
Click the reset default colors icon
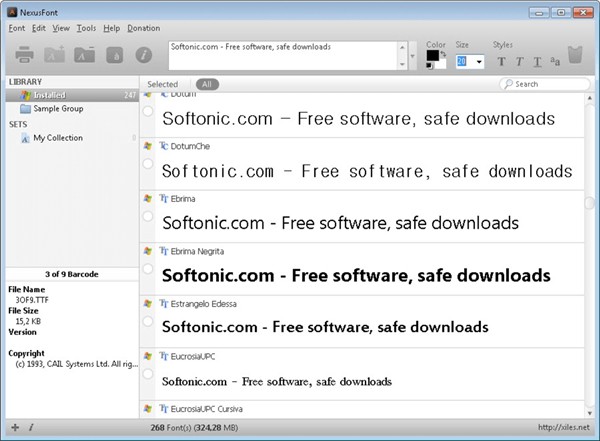429,66
